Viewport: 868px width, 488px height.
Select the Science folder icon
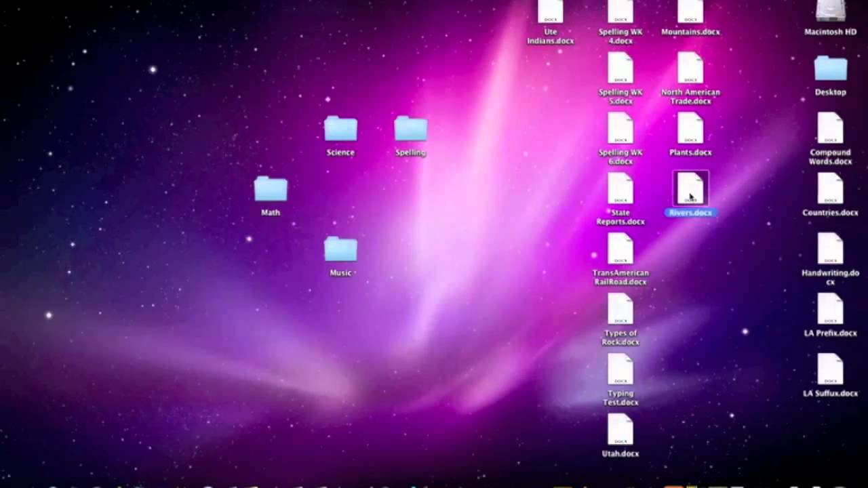(x=340, y=129)
